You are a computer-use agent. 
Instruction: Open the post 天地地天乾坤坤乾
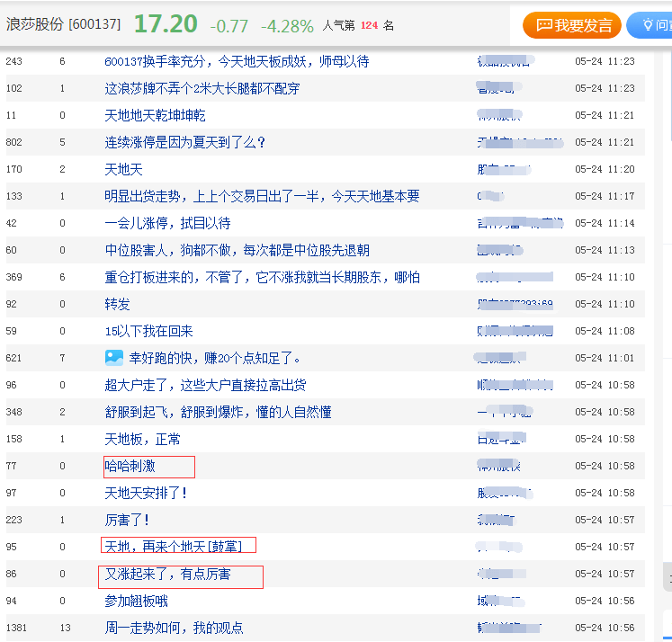coord(155,115)
